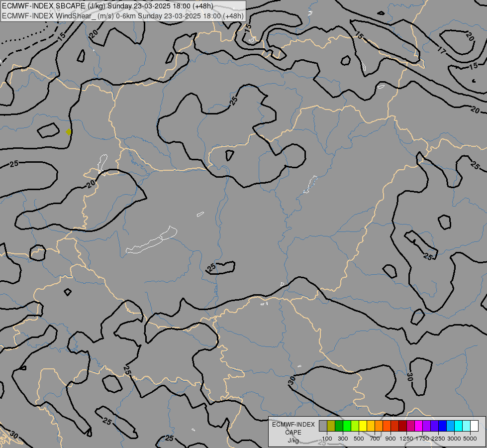Click the legend value 3000
The image size is (487, 448).
[454, 439]
